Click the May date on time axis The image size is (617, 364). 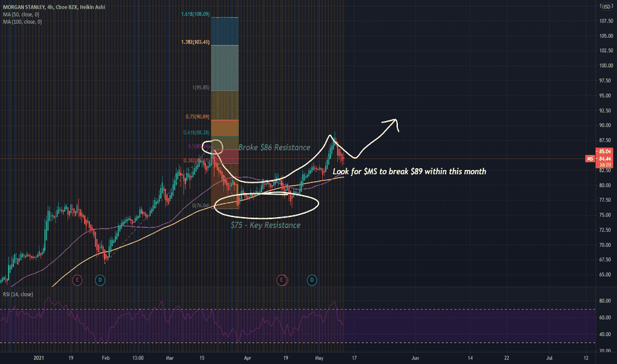click(x=319, y=358)
